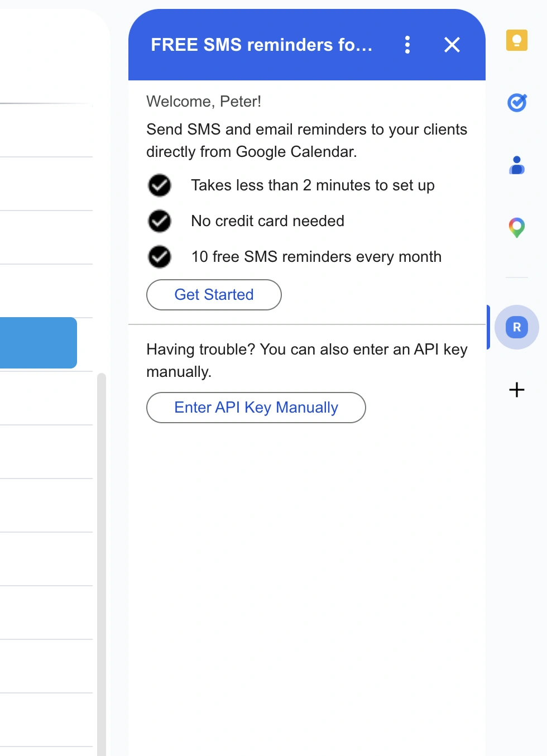The height and width of the screenshot is (756, 547).
Task: Click the Enter API Key Manually button
Action: tap(256, 408)
